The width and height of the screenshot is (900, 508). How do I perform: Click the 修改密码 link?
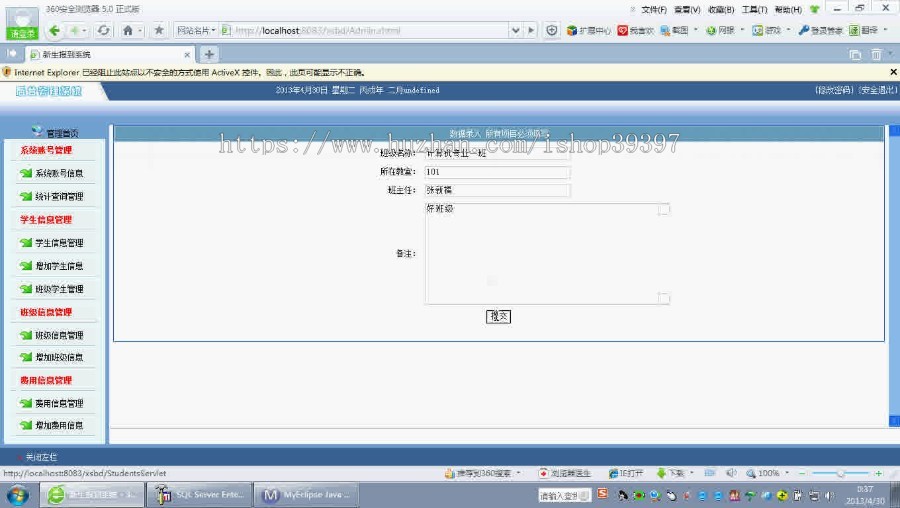click(x=834, y=90)
